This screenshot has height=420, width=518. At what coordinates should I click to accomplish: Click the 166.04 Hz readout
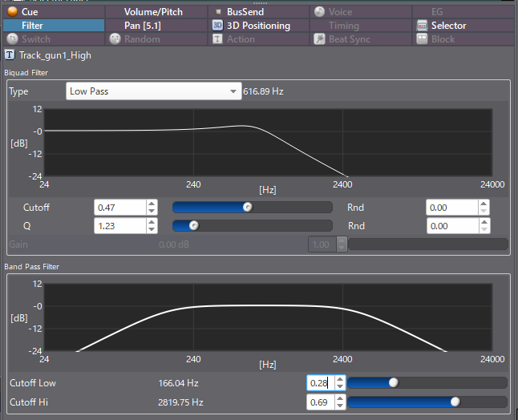(x=178, y=383)
